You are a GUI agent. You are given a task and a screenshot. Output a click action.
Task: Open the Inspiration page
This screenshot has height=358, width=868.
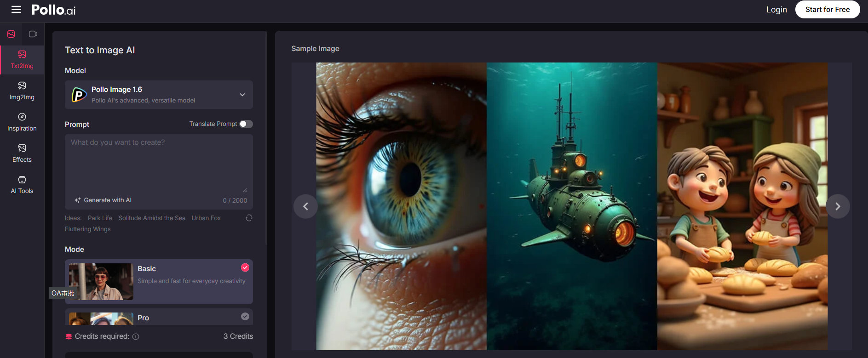click(x=22, y=122)
